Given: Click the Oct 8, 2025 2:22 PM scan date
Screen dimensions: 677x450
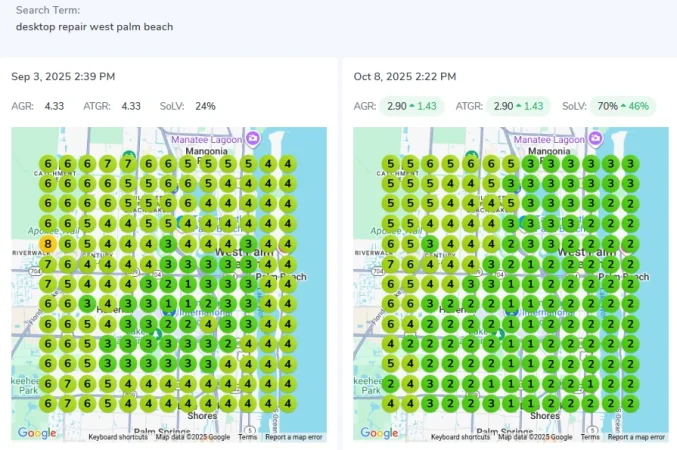Looking at the screenshot, I should click(405, 76).
